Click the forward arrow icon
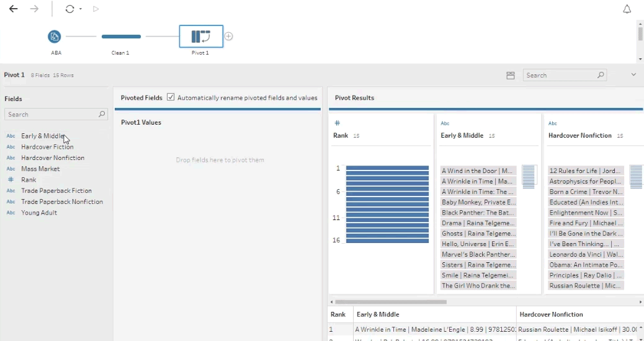 (x=34, y=9)
